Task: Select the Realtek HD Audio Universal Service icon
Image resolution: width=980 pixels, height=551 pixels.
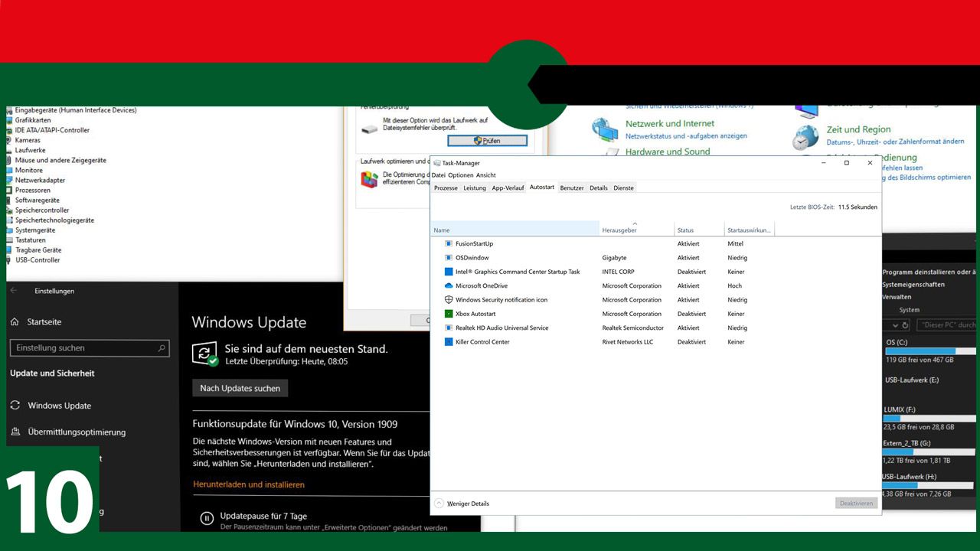Action: [x=450, y=328]
